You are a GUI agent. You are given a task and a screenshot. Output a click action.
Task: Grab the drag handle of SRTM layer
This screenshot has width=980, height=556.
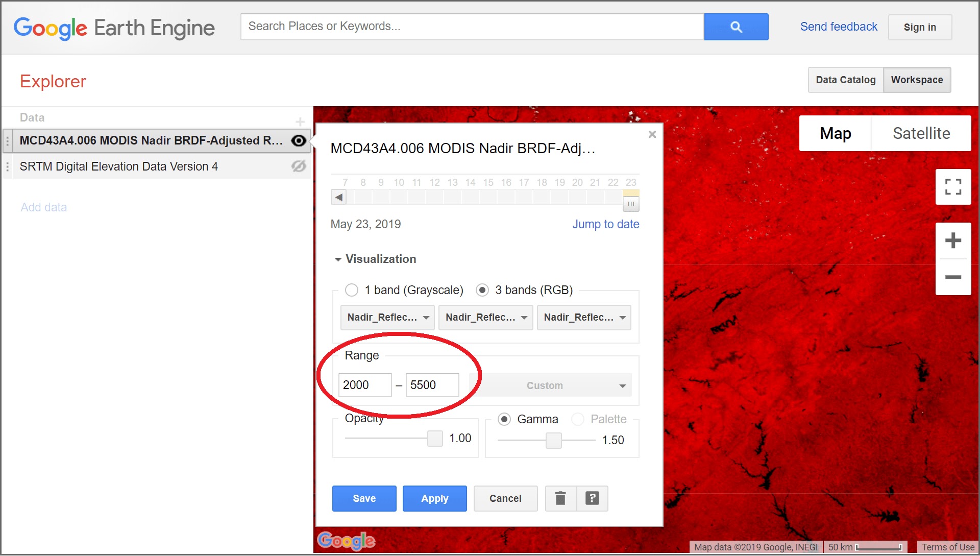[7, 167]
